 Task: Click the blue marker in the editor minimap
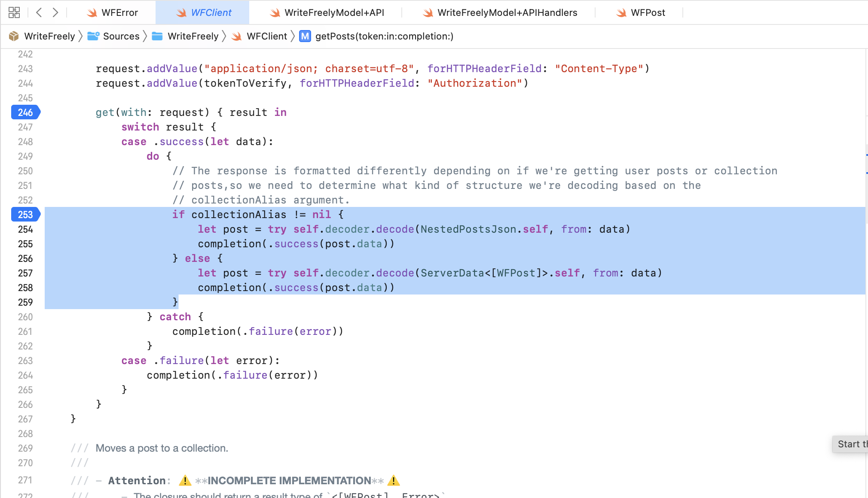point(866,155)
